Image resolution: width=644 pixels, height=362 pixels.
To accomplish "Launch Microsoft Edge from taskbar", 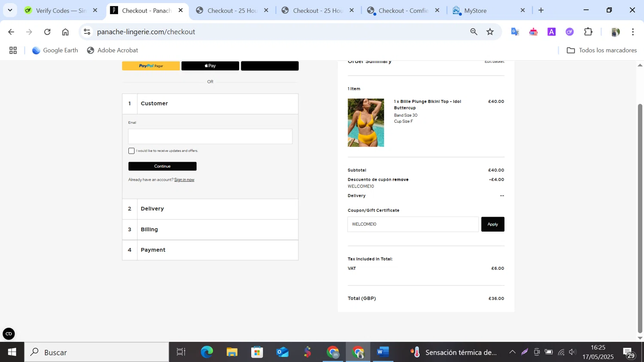I will 207,352.
